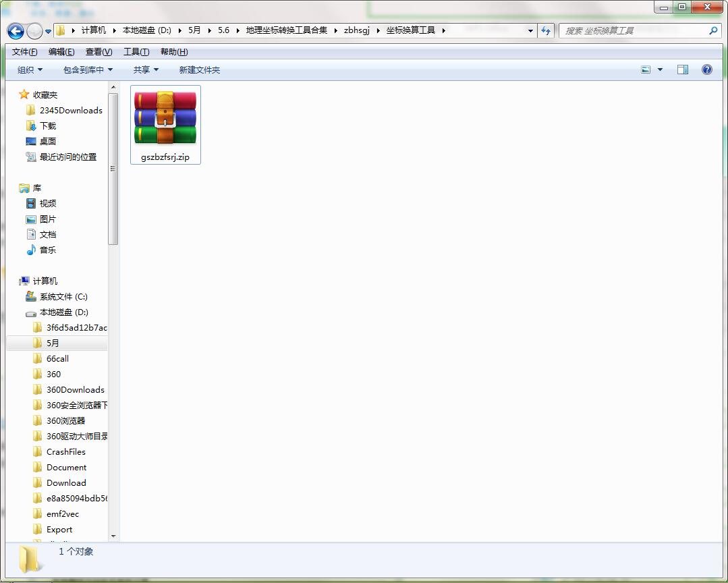
Task: Click navigation pane scrollbar down arrow
Action: (113, 536)
